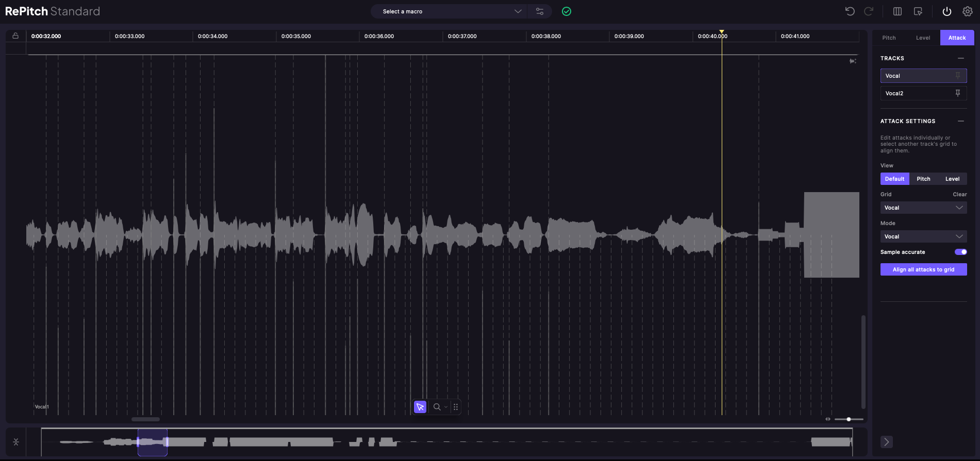Click the highlighted region in overview waveform
This screenshot has height=461, width=980.
[153, 442]
